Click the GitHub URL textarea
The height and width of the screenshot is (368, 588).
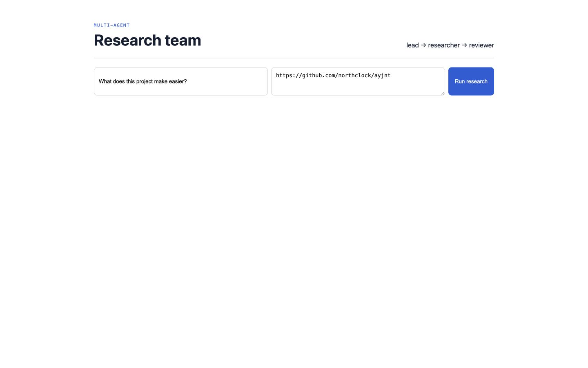tap(358, 81)
